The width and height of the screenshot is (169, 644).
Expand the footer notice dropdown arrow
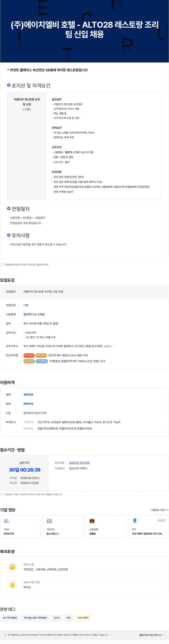click(x=110, y=635)
